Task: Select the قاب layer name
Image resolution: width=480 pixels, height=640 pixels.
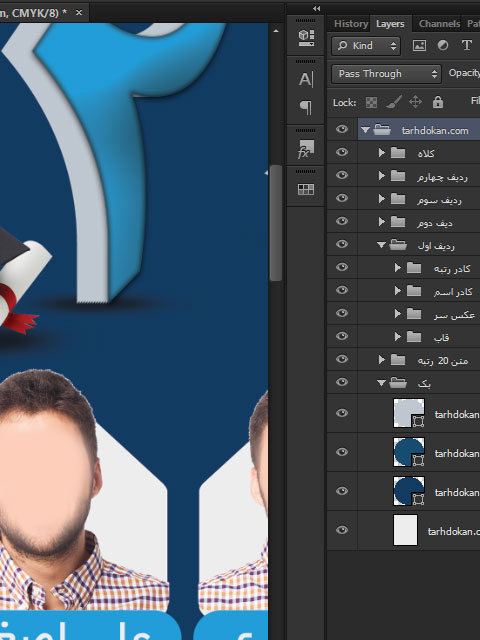Action: pyautogui.click(x=442, y=338)
